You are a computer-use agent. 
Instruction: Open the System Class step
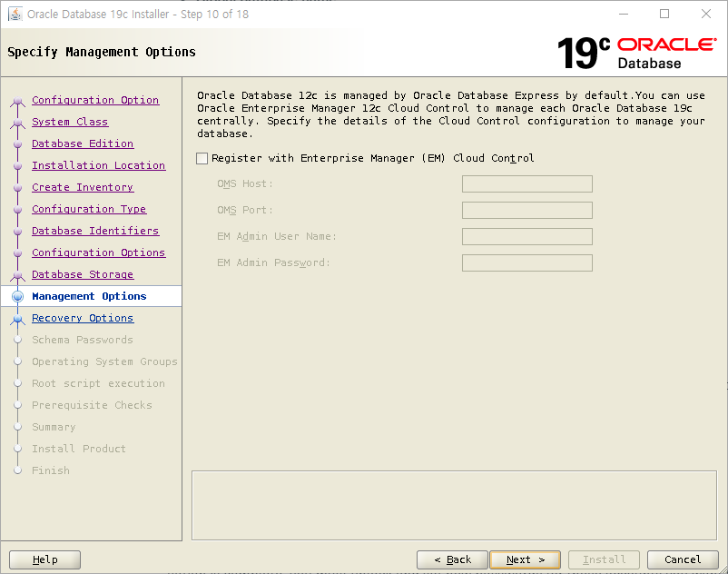tap(70, 122)
